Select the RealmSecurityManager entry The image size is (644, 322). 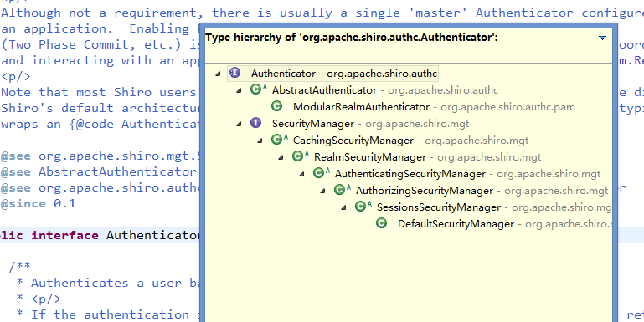428,157
